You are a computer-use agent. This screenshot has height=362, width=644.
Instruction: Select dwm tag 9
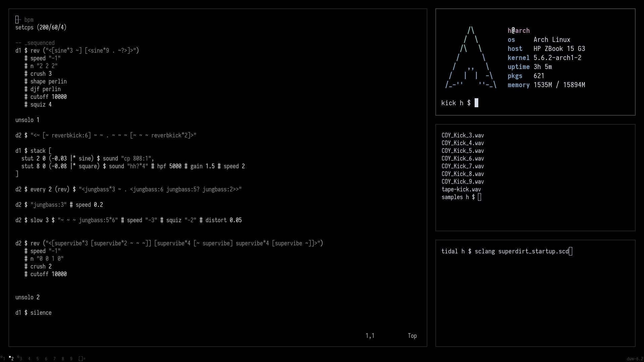(x=71, y=359)
